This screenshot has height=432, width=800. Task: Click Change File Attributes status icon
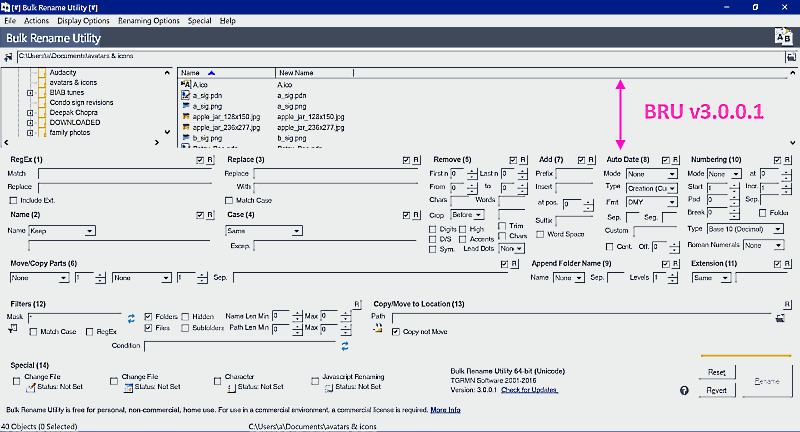tap(31, 388)
